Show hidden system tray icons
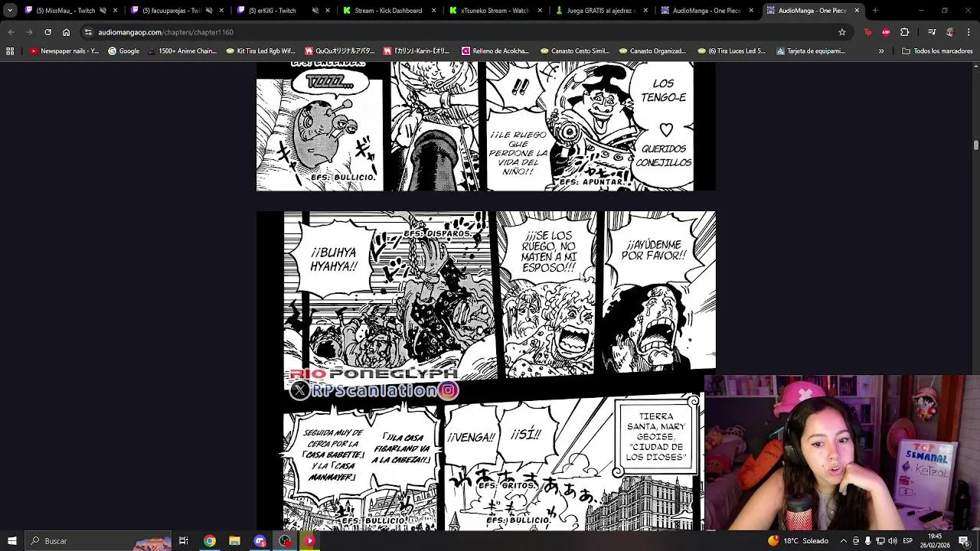The image size is (980, 551). (x=844, y=541)
